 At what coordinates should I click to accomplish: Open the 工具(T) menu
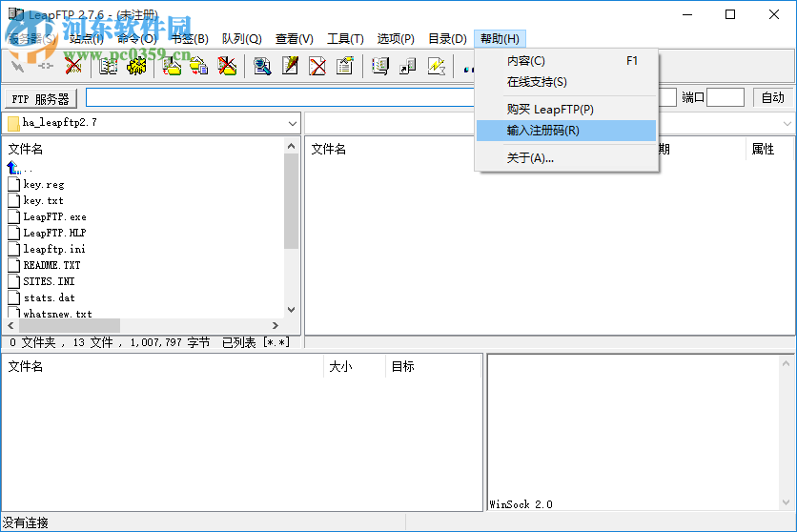point(346,39)
